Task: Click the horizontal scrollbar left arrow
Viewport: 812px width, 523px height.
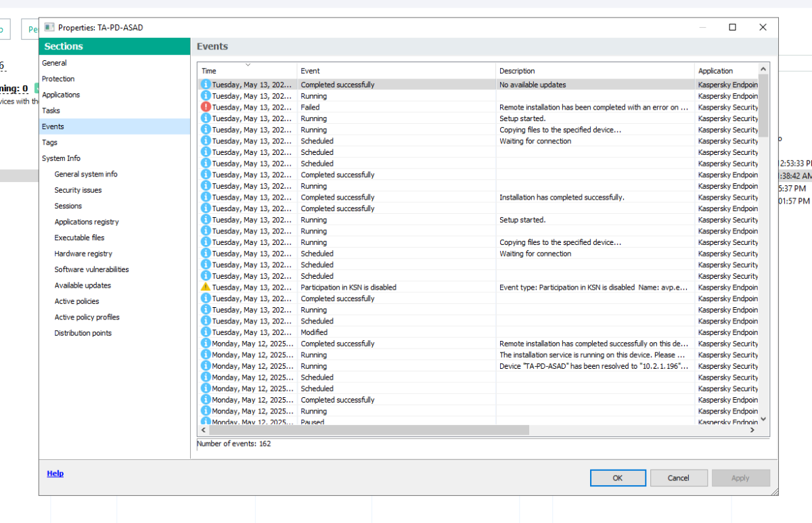Action: pos(203,430)
